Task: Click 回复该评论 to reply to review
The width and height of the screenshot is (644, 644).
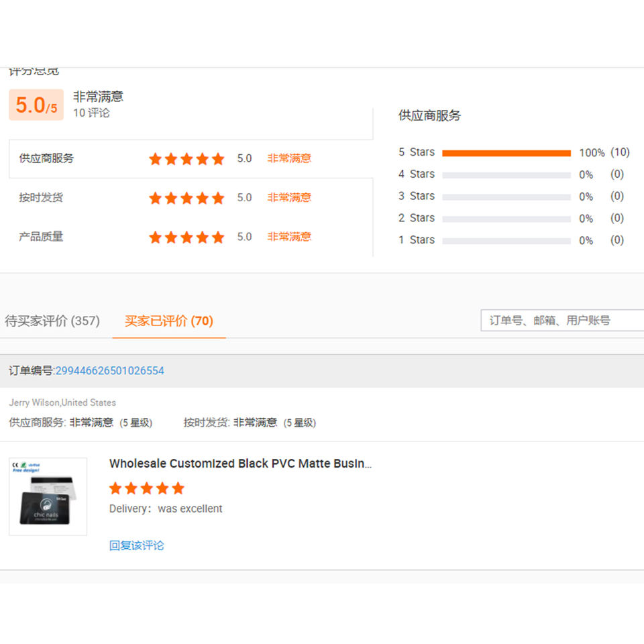Action: click(136, 545)
